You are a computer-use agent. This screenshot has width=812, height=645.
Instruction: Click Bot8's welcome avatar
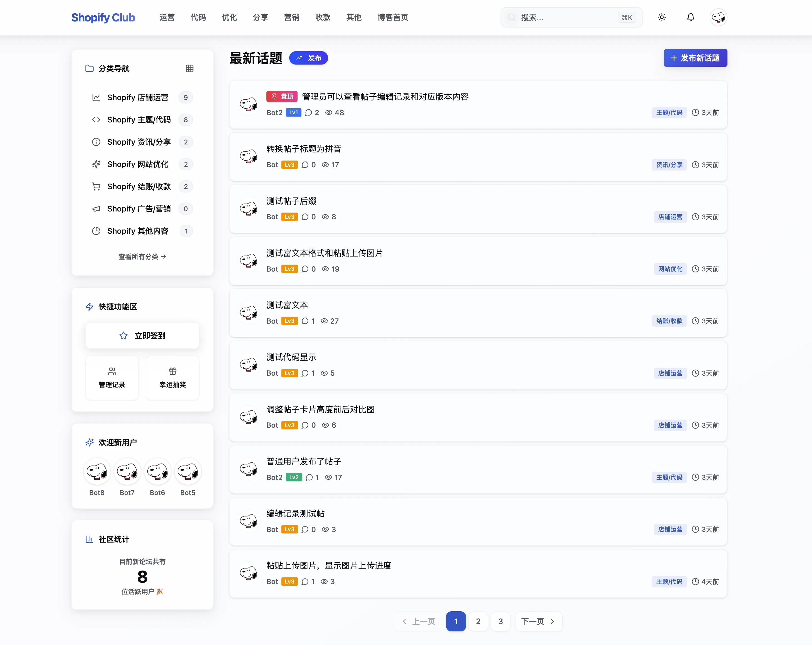point(97,471)
